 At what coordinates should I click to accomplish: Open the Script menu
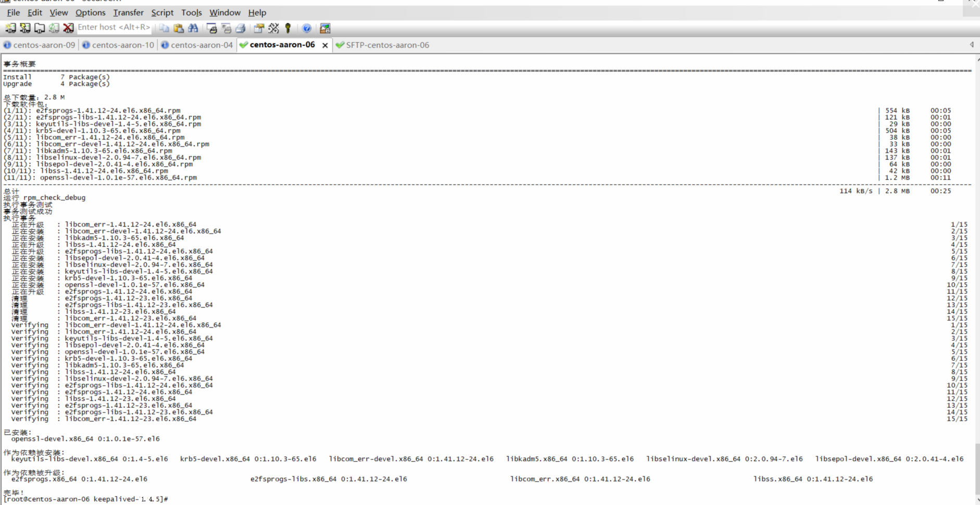(162, 12)
